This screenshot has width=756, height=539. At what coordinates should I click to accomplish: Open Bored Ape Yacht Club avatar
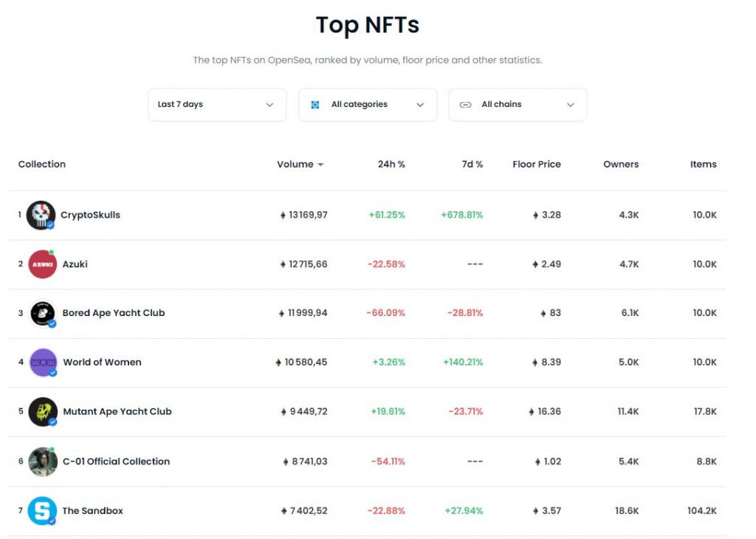point(42,313)
